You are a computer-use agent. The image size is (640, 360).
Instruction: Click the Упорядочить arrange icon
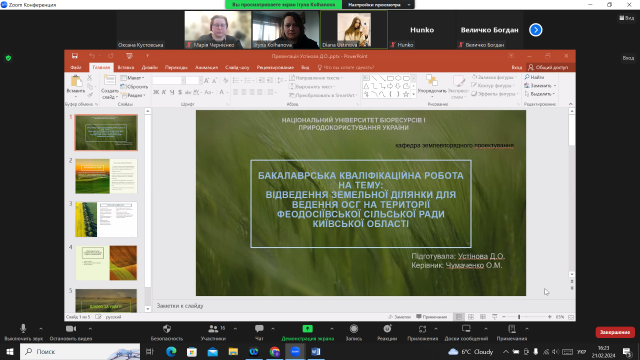coord(432,80)
